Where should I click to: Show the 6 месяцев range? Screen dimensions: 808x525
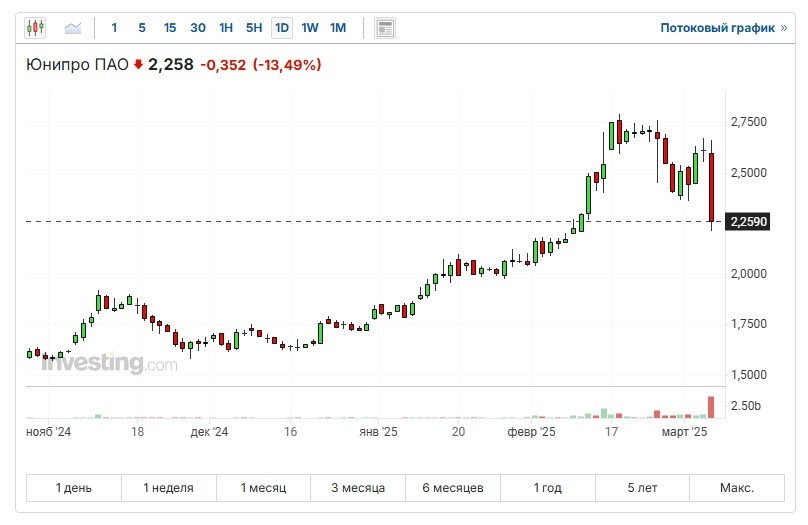[x=453, y=488]
